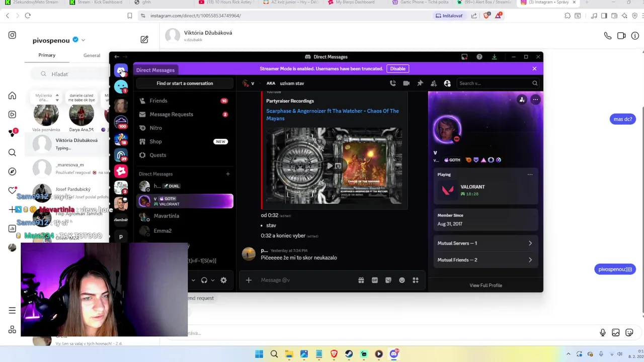Open Instagram Explore compass icon
This screenshot has height=362, width=644.
(x=12, y=171)
